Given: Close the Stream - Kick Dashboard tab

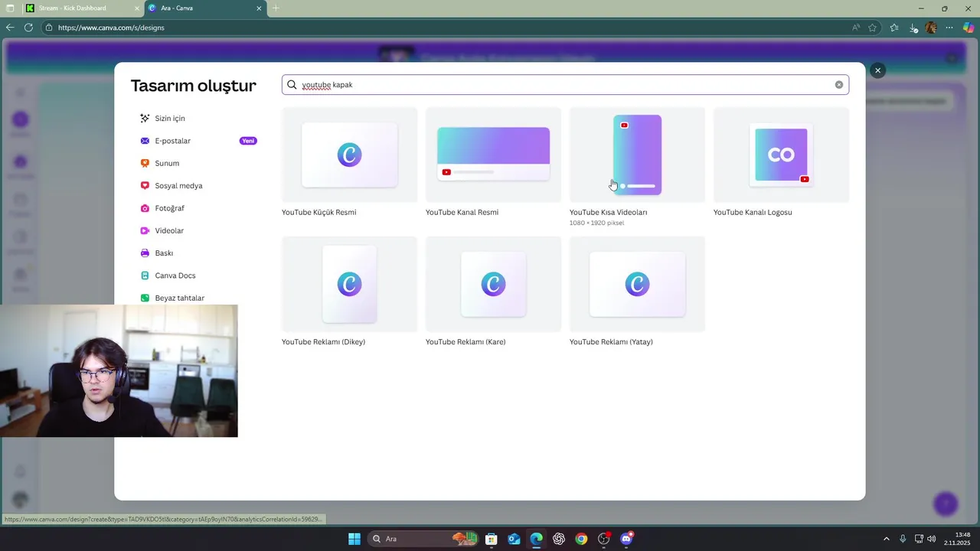Looking at the screenshot, I should [137, 8].
